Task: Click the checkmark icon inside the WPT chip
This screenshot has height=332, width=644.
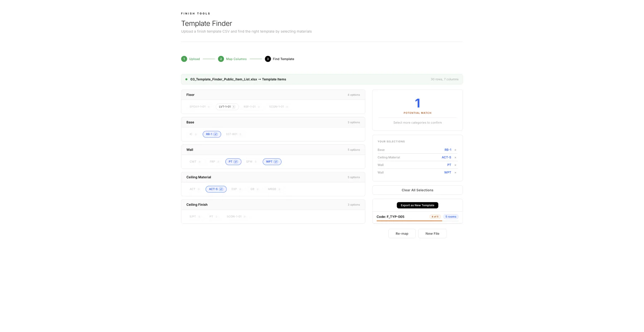Action: 276,162
